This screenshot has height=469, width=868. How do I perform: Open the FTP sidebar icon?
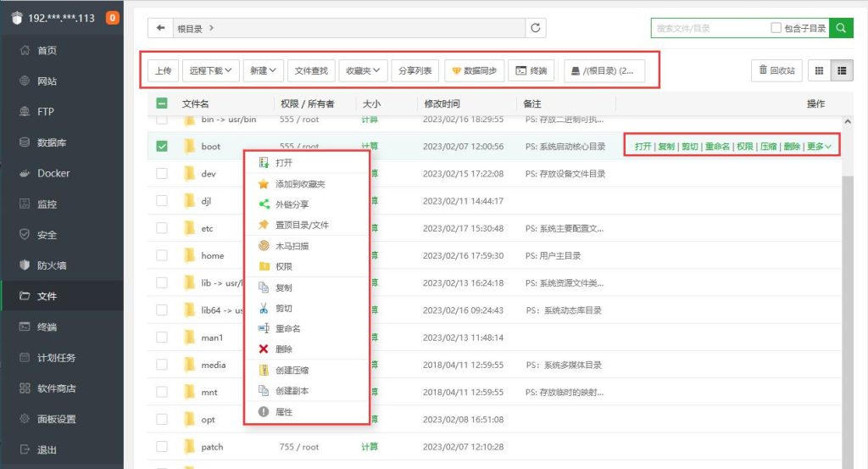click(25, 111)
